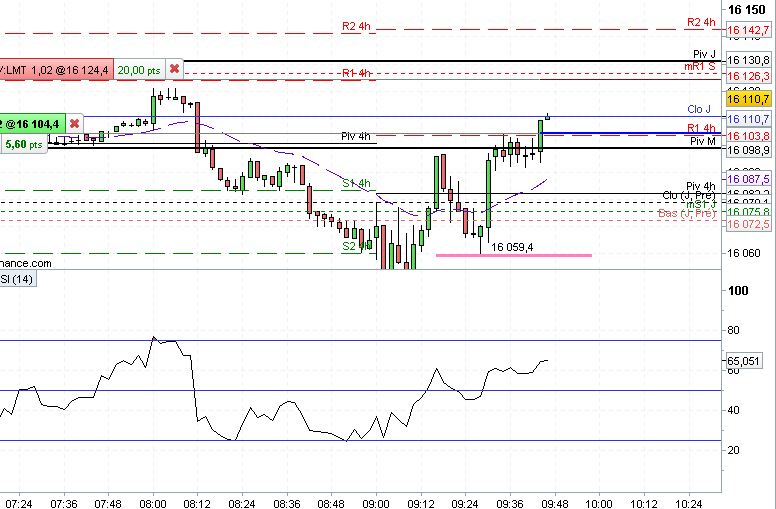Click the blue 16 110,7 Clo J price tag
The height and width of the screenshot is (509, 776).
749,119
